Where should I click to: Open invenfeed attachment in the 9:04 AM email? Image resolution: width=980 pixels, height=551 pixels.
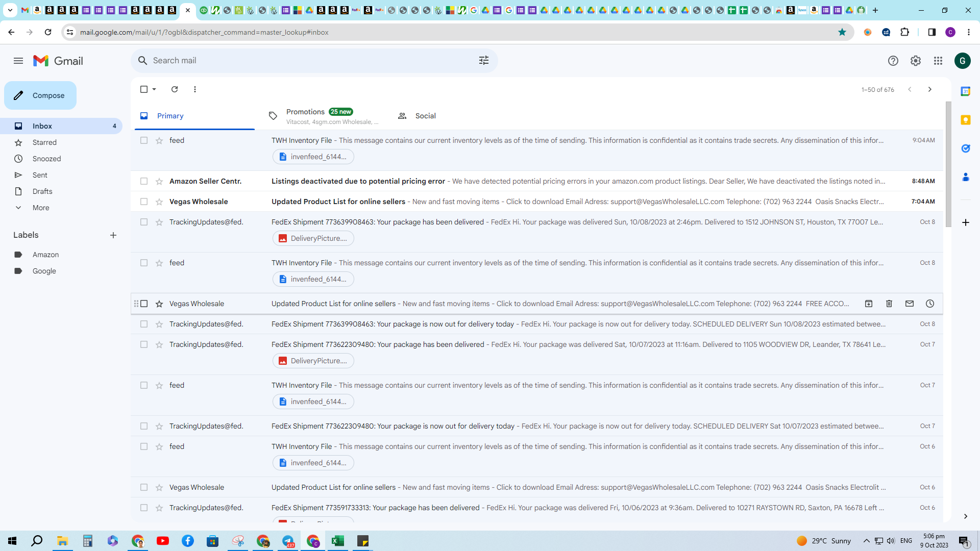(313, 157)
